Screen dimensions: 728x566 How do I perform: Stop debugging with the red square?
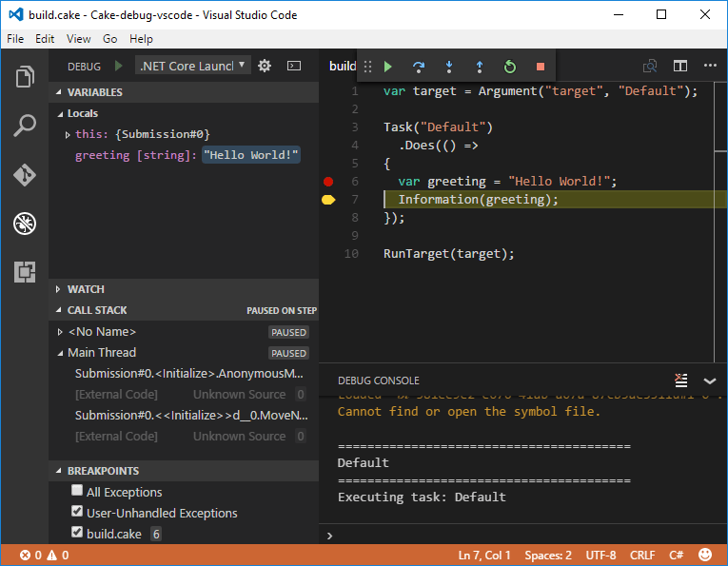click(x=541, y=67)
